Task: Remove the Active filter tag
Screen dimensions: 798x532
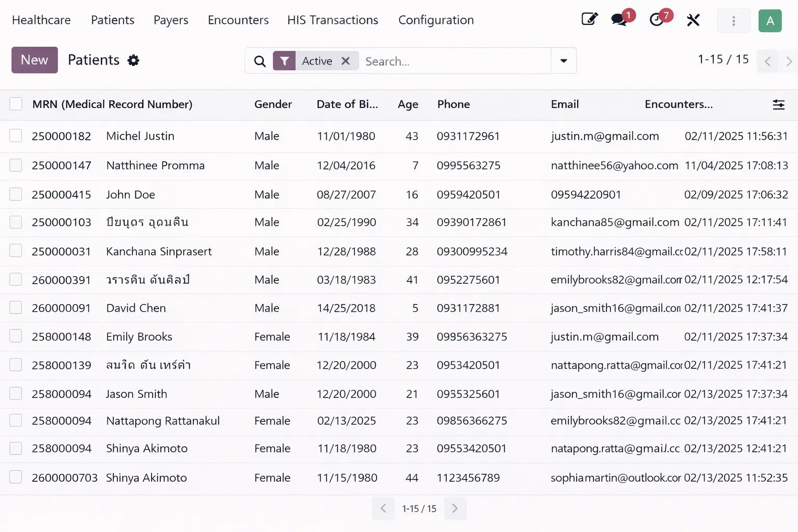Action: (345, 61)
